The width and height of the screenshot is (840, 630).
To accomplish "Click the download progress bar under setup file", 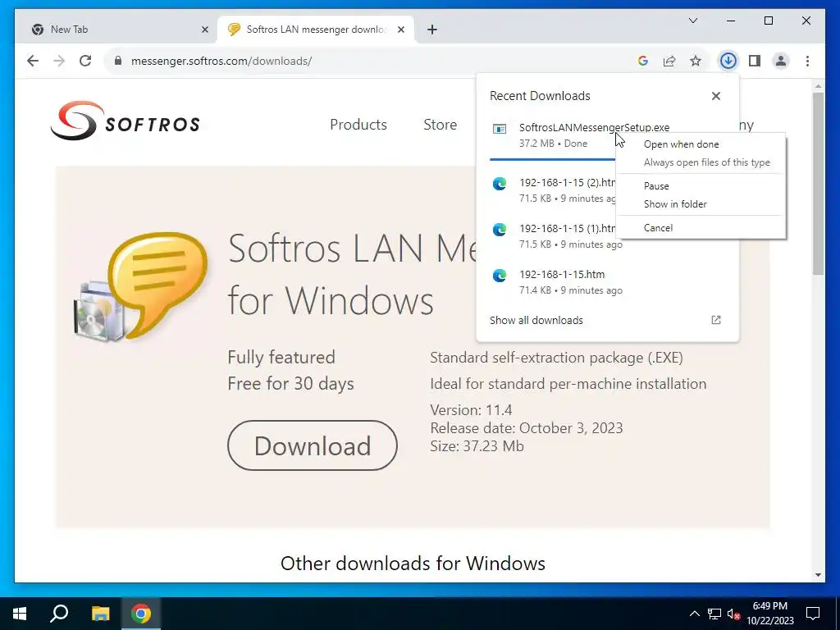I will coord(552,159).
